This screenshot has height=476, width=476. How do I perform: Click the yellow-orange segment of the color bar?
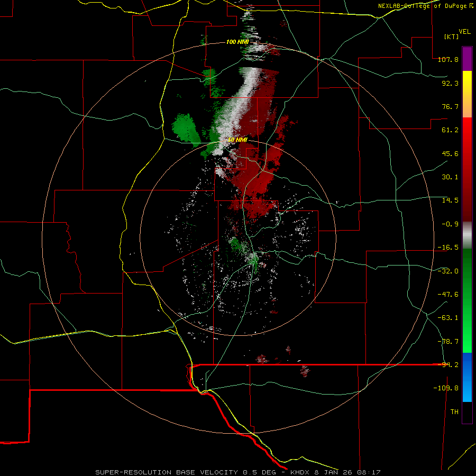coord(467,94)
